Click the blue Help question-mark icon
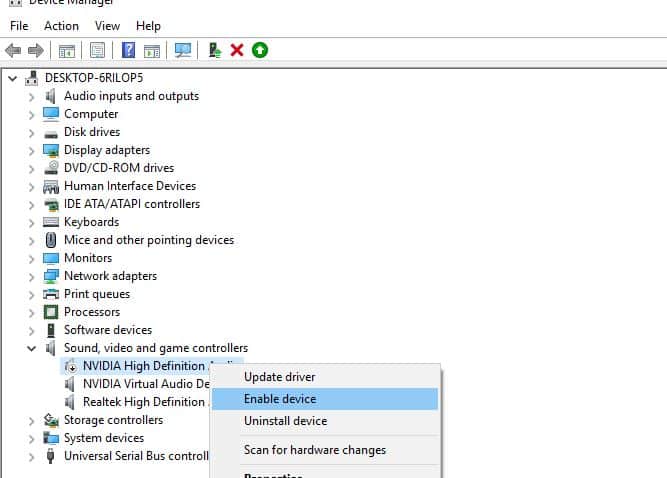 click(128, 50)
